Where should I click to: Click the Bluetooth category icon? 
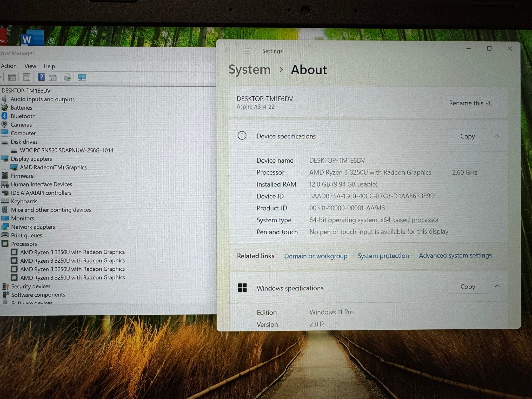coord(4,116)
